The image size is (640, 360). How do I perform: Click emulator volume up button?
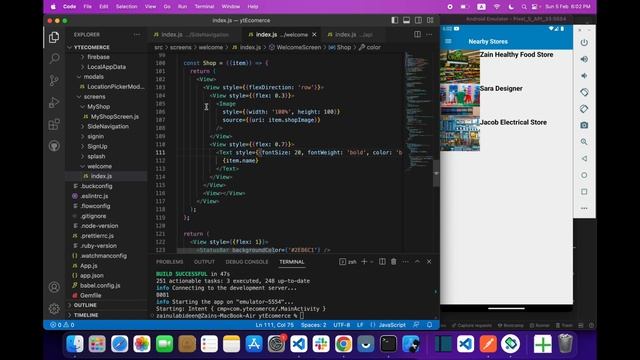click(584, 59)
